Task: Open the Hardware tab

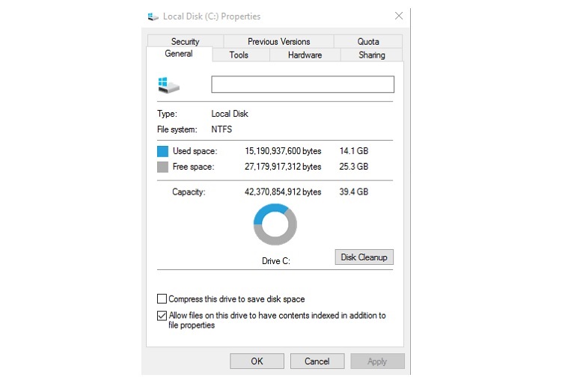Action: [305, 55]
